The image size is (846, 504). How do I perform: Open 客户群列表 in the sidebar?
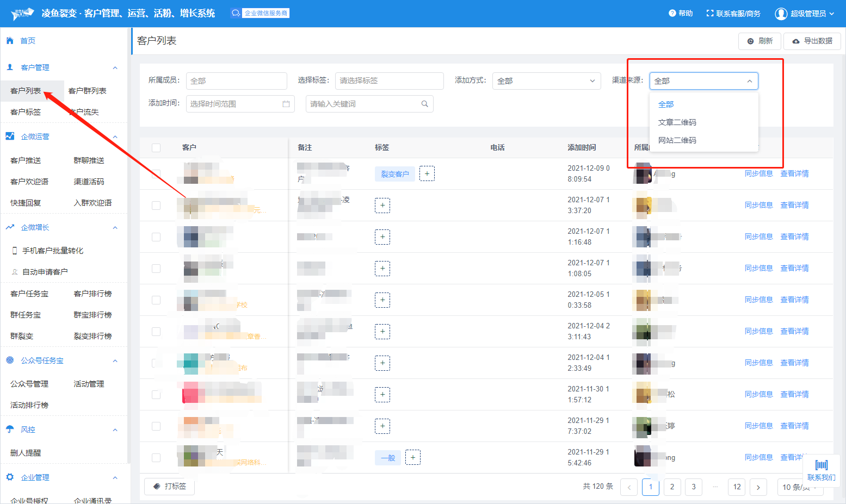pyautogui.click(x=87, y=91)
